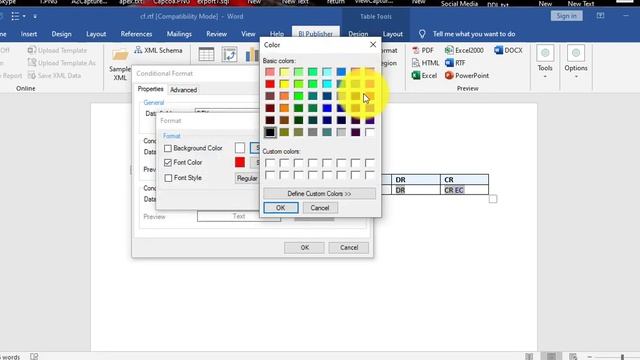Image resolution: width=640 pixels, height=360 pixels.
Task: Open the Tools menu in ribbon
Action: [545, 62]
